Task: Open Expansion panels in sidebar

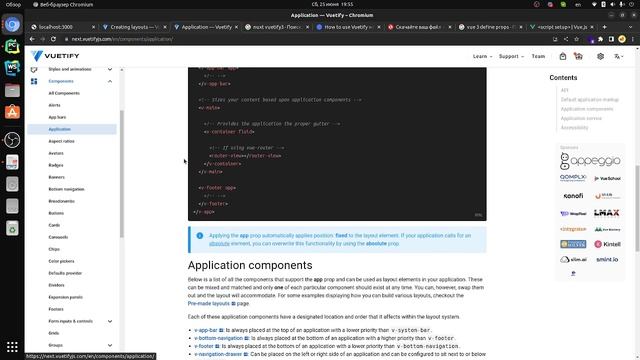Action: pos(65,297)
